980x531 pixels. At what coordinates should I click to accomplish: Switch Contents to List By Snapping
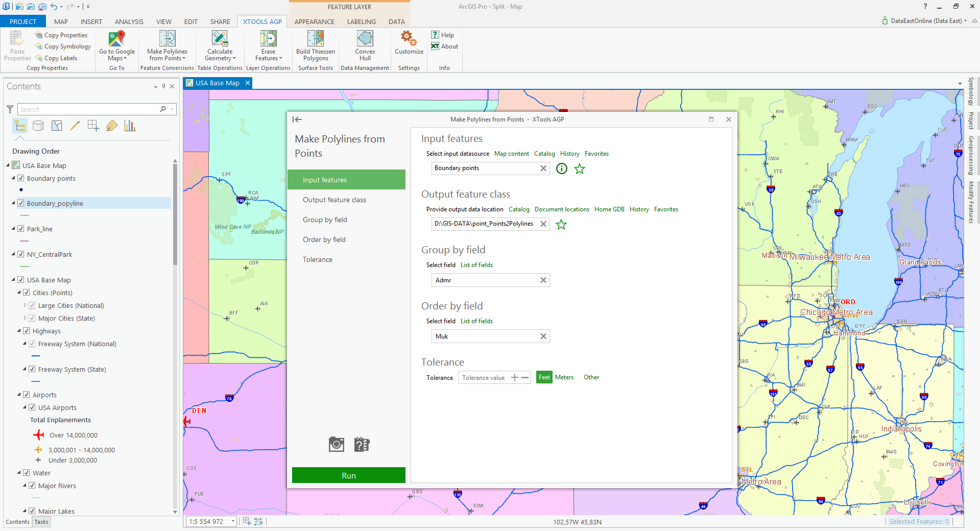[x=93, y=126]
